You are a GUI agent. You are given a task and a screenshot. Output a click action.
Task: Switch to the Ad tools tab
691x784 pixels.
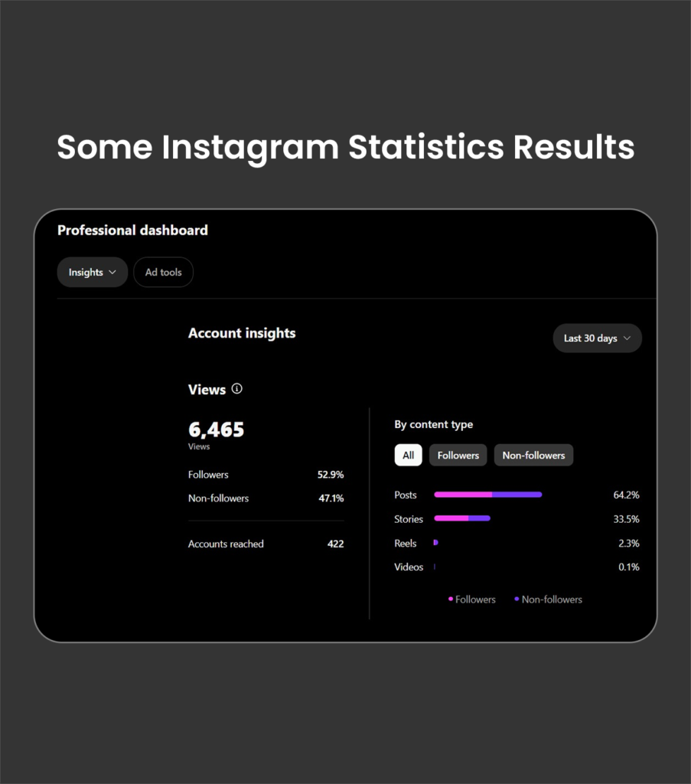coord(163,273)
